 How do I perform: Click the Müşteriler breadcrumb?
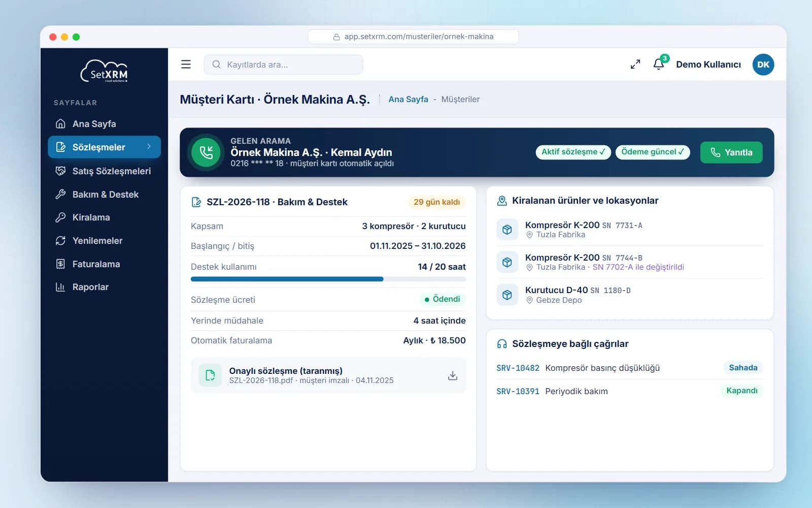pos(460,100)
